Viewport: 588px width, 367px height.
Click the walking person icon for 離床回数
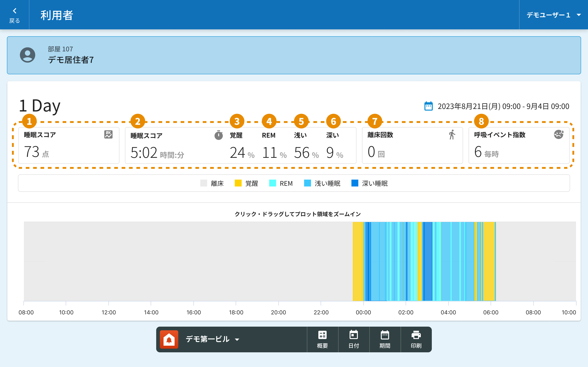tap(452, 135)
